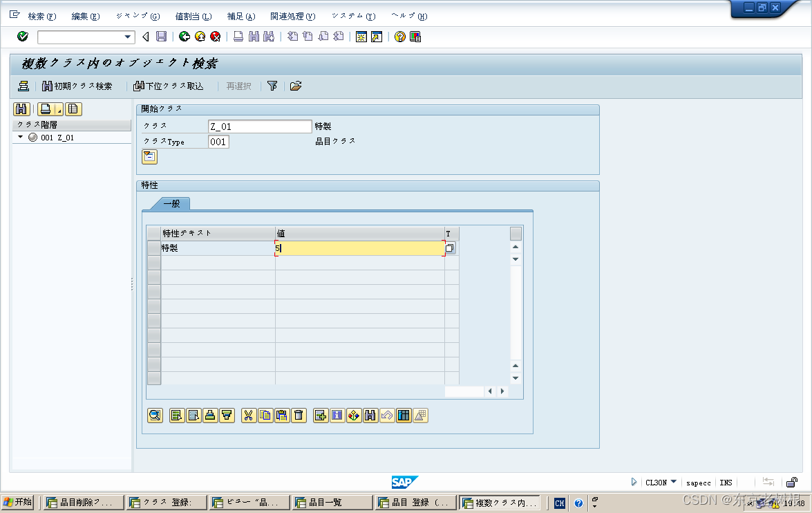The width and height of the screenshot is (812, 513).
Task: Open the システム menu
Action: 352,16
